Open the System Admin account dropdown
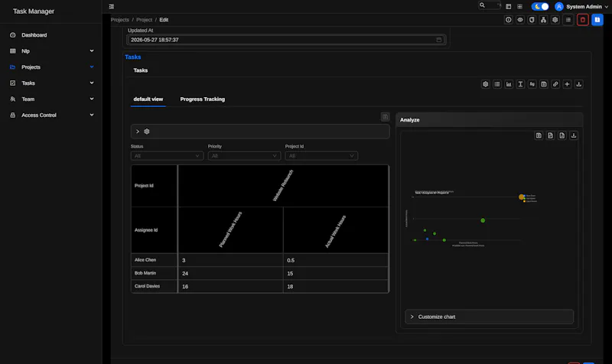 tap(587, 7)
